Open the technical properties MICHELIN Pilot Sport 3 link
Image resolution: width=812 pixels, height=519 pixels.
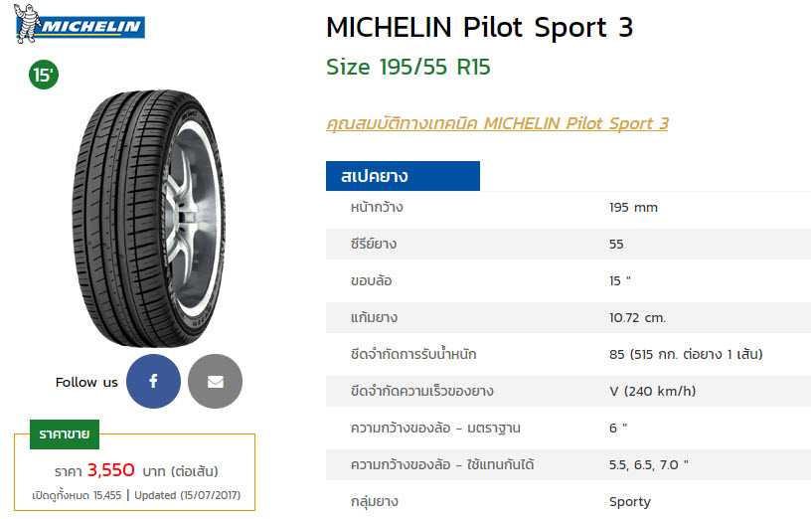coord(497,123)
